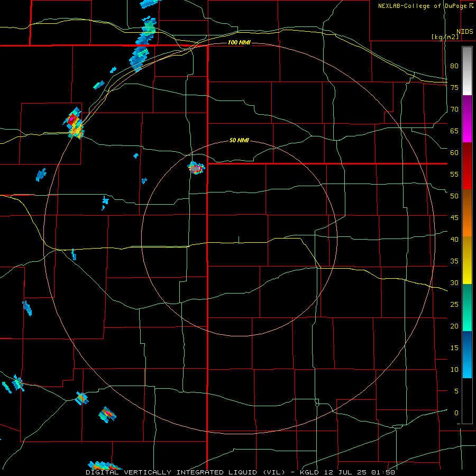Pick the magenta-purple segment of the VIL scale

[467, 118]
